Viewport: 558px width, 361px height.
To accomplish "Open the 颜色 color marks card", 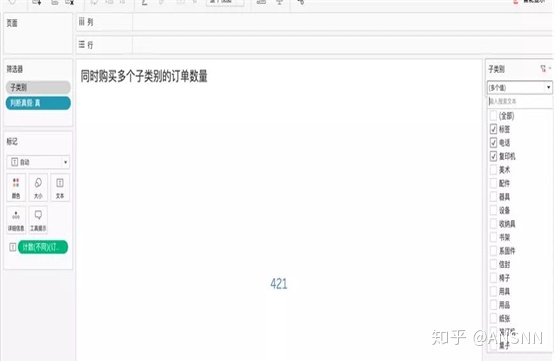I will pyautogui.click(x=16, y=188).
